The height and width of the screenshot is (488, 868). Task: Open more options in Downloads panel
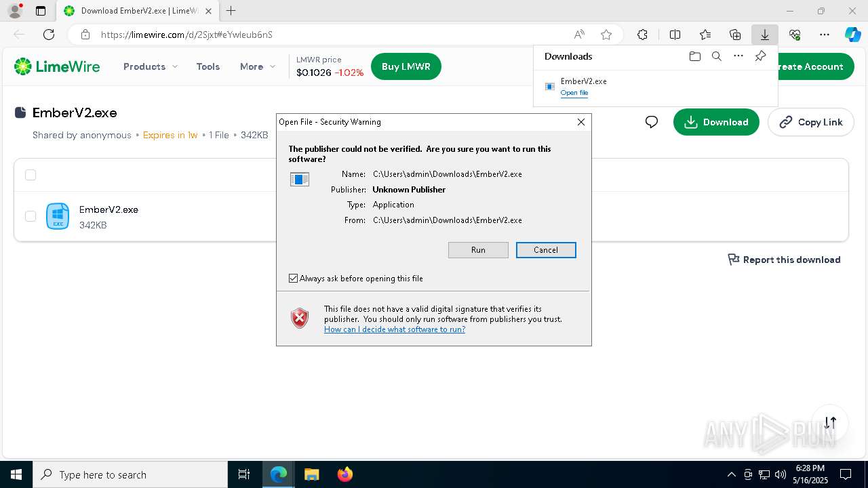coord(738,56)
